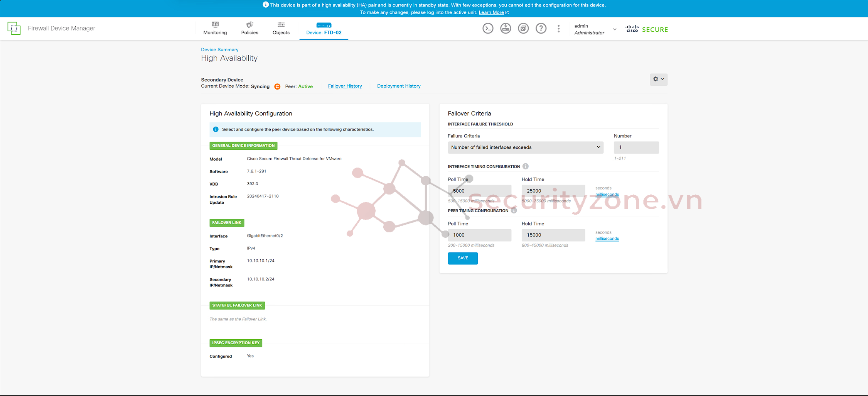Open the task list icon
This screenshot has height=396, width=868.
(x=523, y=29)
